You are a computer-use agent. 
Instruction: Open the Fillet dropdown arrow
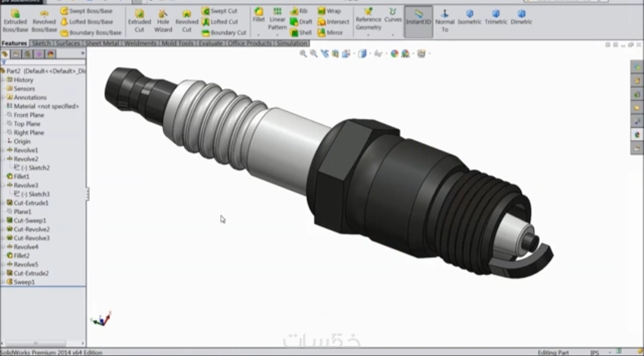click(x=258, y=35)
